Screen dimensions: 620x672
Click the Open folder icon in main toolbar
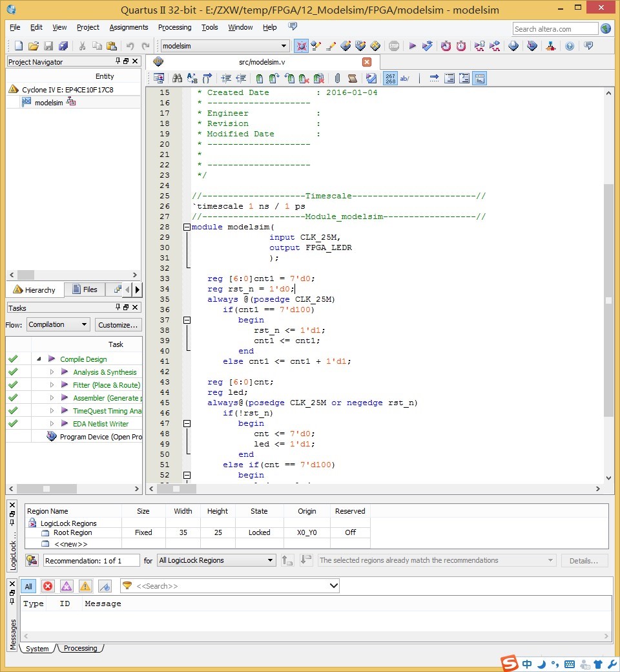coord(34,46)
